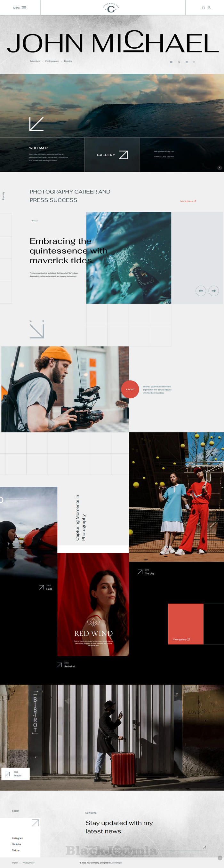The height and width of the screenshot is (868, 224).
Task: Click arrow icon in the Reader label
Action: click(x=7, y=774)
